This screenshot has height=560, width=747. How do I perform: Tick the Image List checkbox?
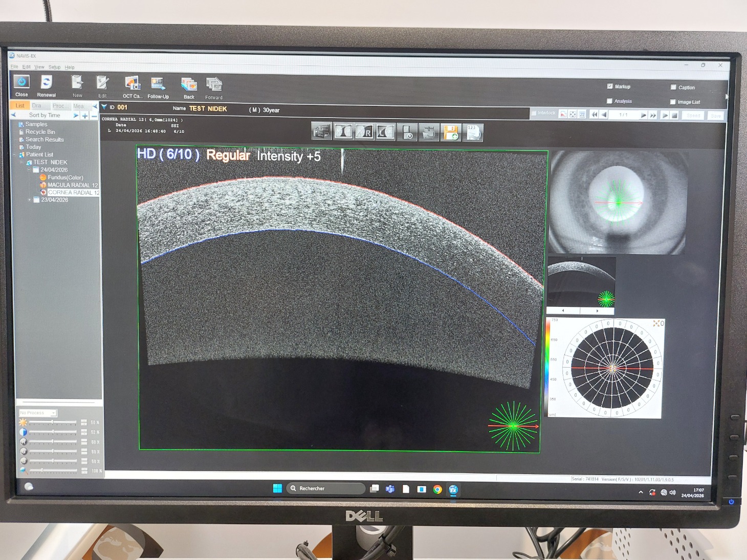673,102
